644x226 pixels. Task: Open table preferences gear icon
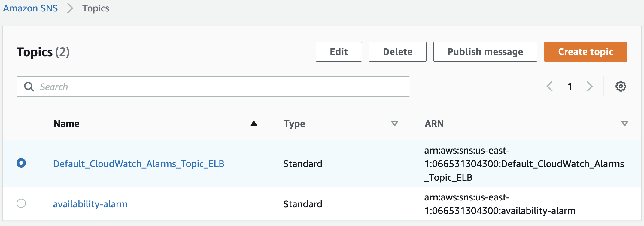621,87
